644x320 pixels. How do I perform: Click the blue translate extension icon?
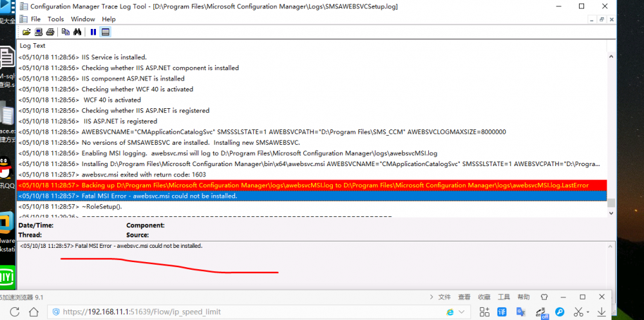click(x=502, y=312)
